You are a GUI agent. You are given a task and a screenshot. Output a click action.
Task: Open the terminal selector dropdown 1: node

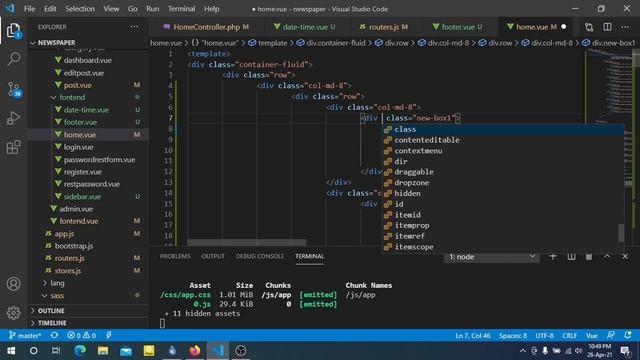coord(491,257)
